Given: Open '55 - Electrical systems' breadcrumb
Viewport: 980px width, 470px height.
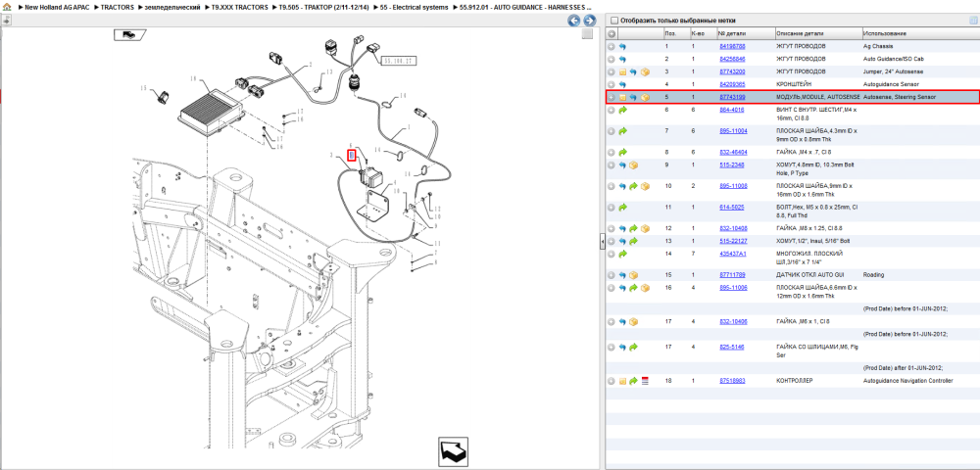Looking at the screenshot, I should [x=415, y=7].
